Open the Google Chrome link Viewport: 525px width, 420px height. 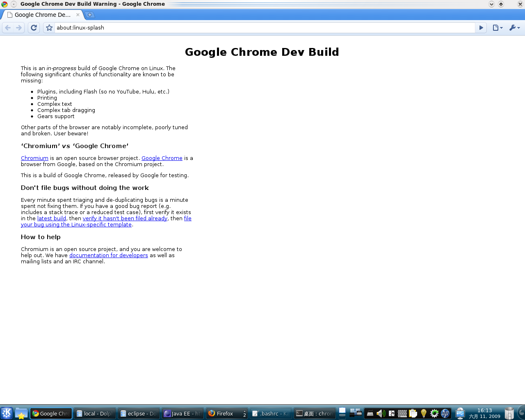[162, 158]
